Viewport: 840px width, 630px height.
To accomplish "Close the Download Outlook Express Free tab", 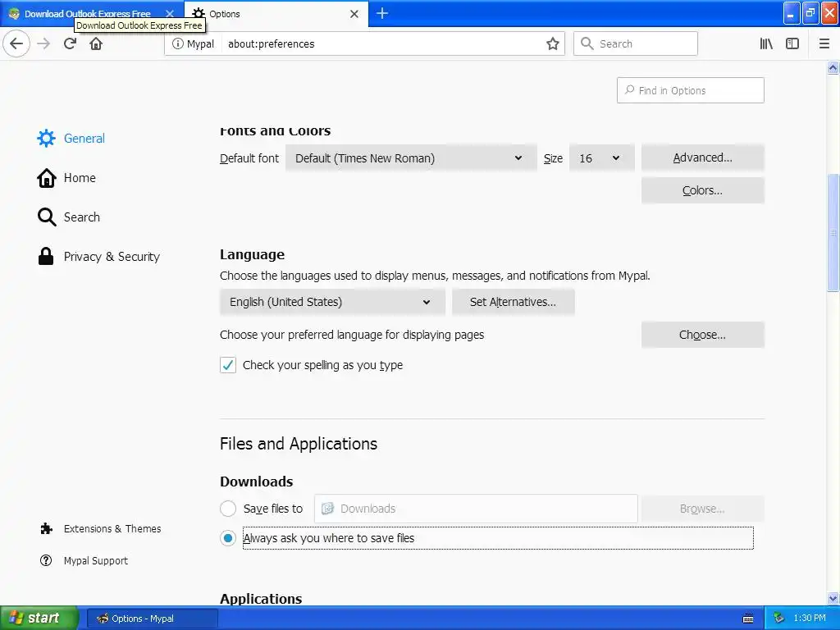I will (170, 14).
